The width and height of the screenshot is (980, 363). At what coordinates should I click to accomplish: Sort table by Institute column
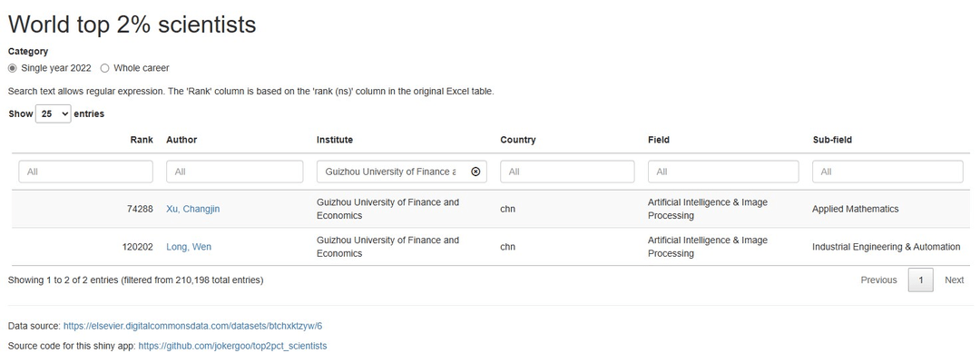point(335,140)
